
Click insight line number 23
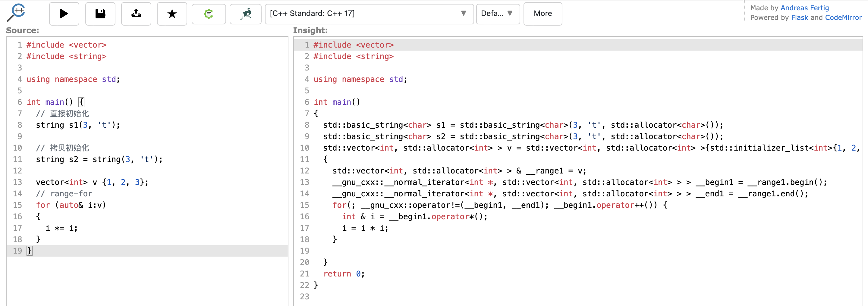[x=304, y=297]
